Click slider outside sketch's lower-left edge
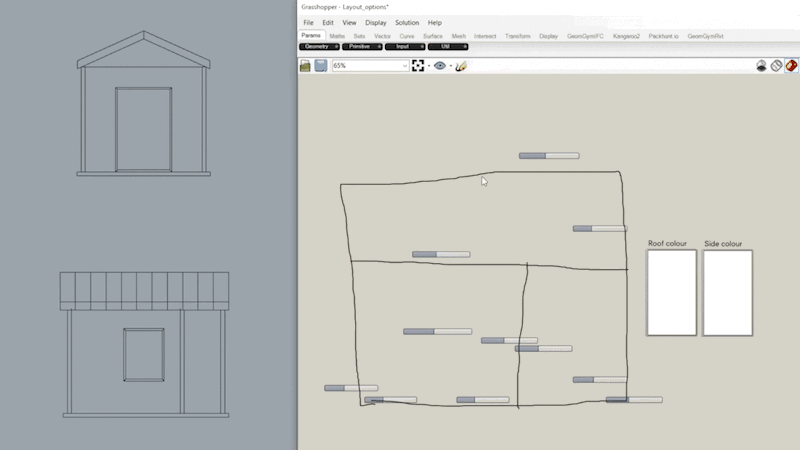 351,388
